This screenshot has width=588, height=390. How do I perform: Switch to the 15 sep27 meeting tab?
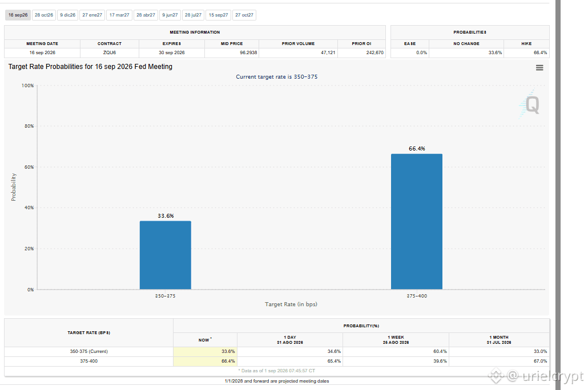218,15
